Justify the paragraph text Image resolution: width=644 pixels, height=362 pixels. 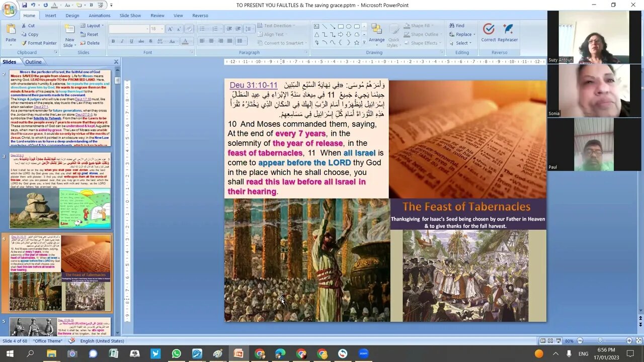pos(229,41)
